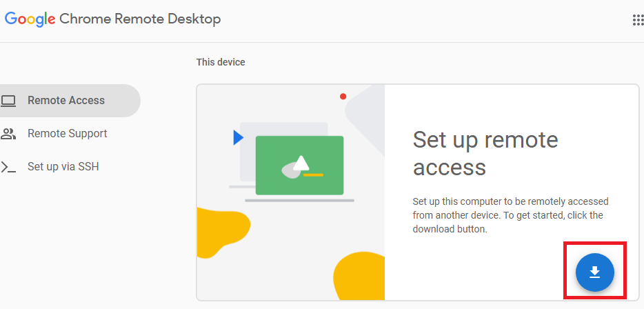
Task: Click the blue download button
Action: pyautogui.click(x=595, y=272)
